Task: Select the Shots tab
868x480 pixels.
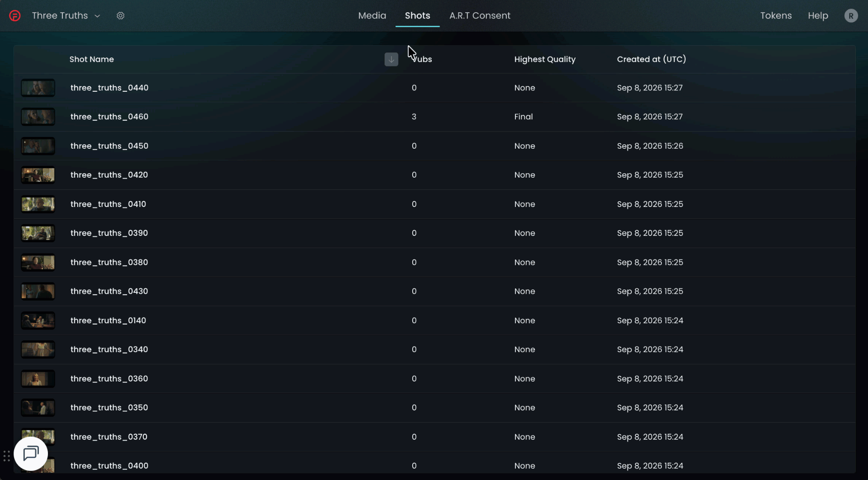Action: [417, 16]
